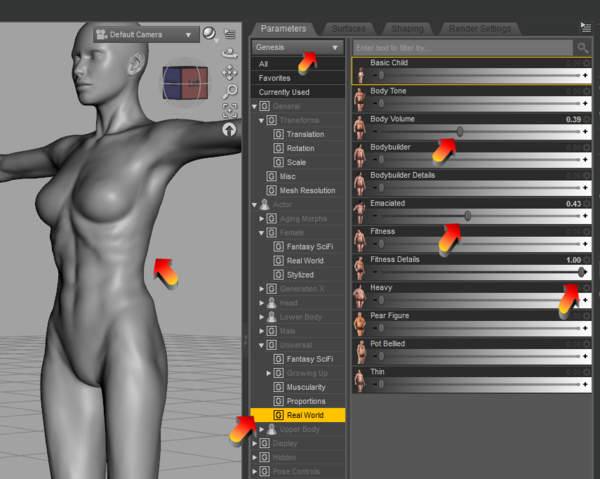The width and height of the screenshot is (600, 479).
Task: Select Proportions in the tree
Action: (x=306, y=401)
